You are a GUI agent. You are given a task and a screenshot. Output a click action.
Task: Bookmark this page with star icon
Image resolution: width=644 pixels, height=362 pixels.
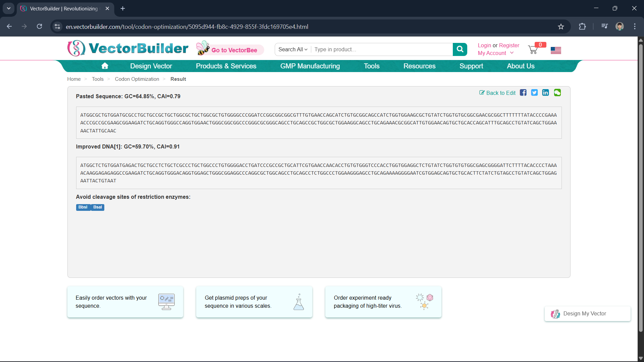coord(561,26)
